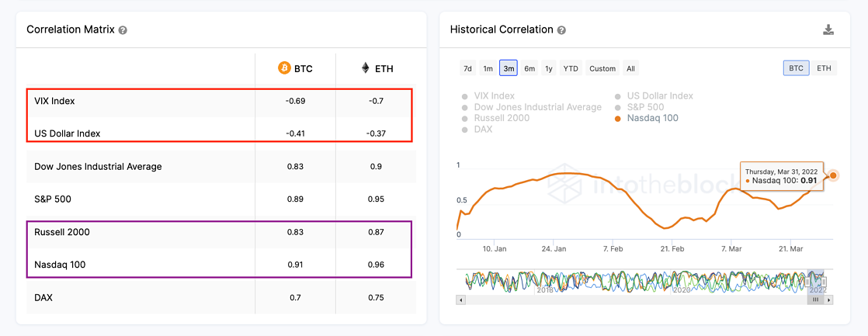Select the 1m time range

click(x=488, y=68)
